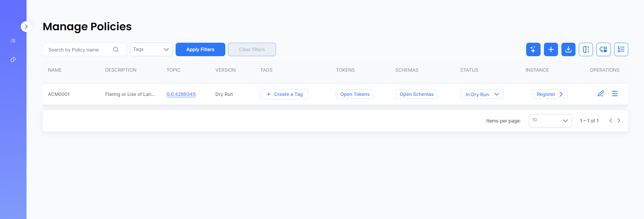Click the pencil edit icon for ACM0001
Viewport: 644px width, 219px height.
pos(600,94)
